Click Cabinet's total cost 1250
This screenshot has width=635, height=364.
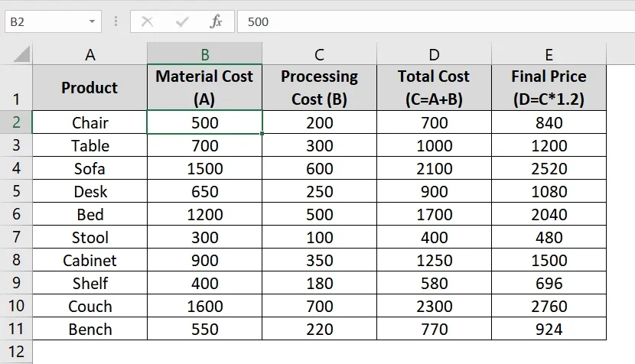coord(434,260)
